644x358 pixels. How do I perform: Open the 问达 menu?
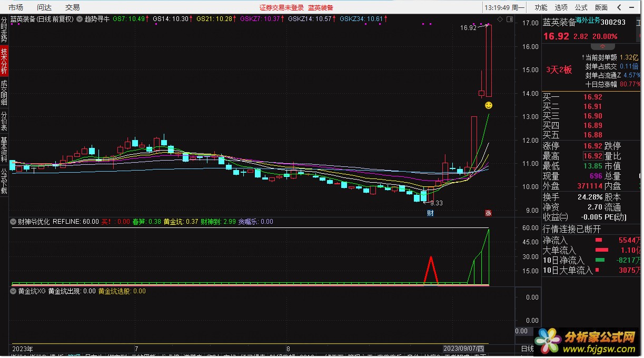tap(44, 7)
